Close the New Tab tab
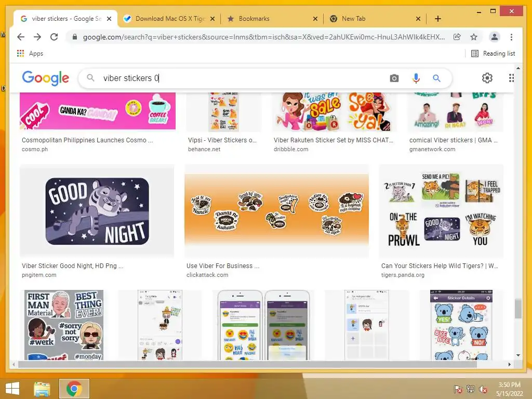Image resolution: width=532 pixels, height=399 pixels. [418, 19]
